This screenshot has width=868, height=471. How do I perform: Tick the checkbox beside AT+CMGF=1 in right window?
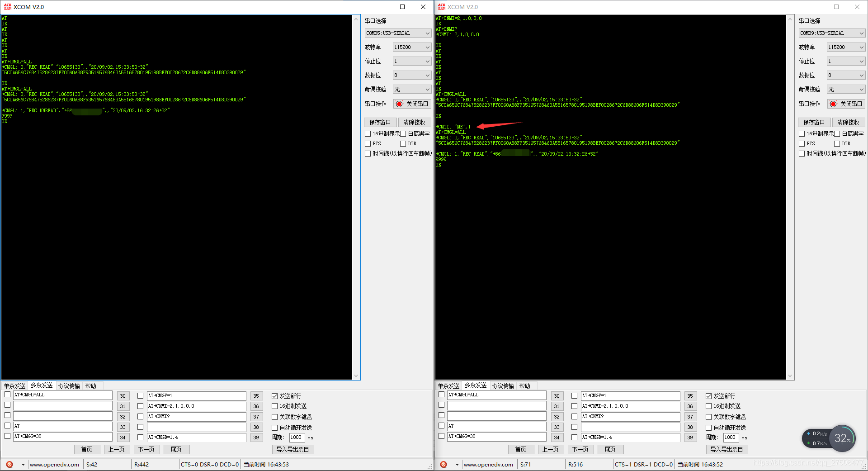tap(575, 396)
